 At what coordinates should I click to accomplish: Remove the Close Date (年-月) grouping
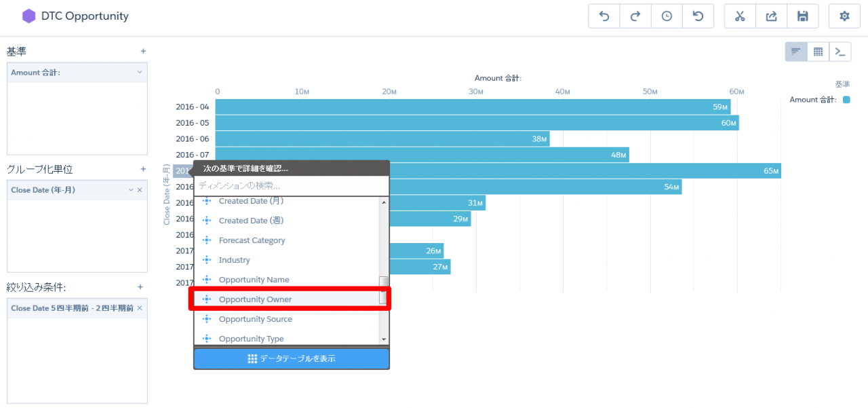[x=140, y=190]
